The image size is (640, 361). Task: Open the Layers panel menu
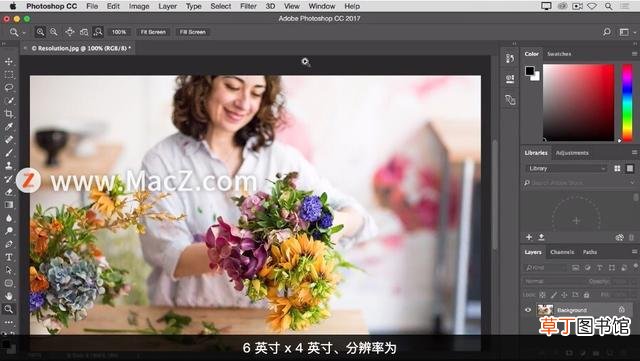634,252
